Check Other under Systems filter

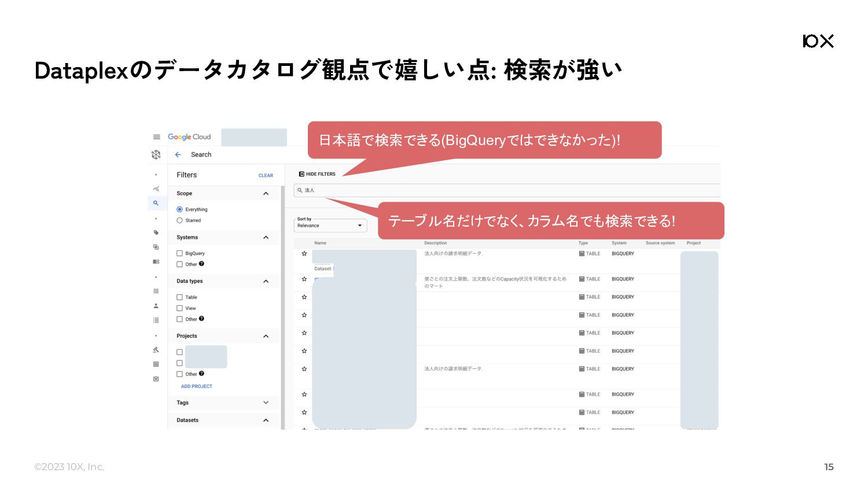[179, 264]
